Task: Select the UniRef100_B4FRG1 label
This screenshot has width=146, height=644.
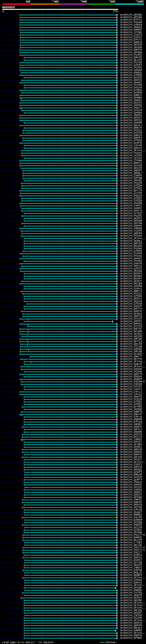Action: click(x=131, y=324)
